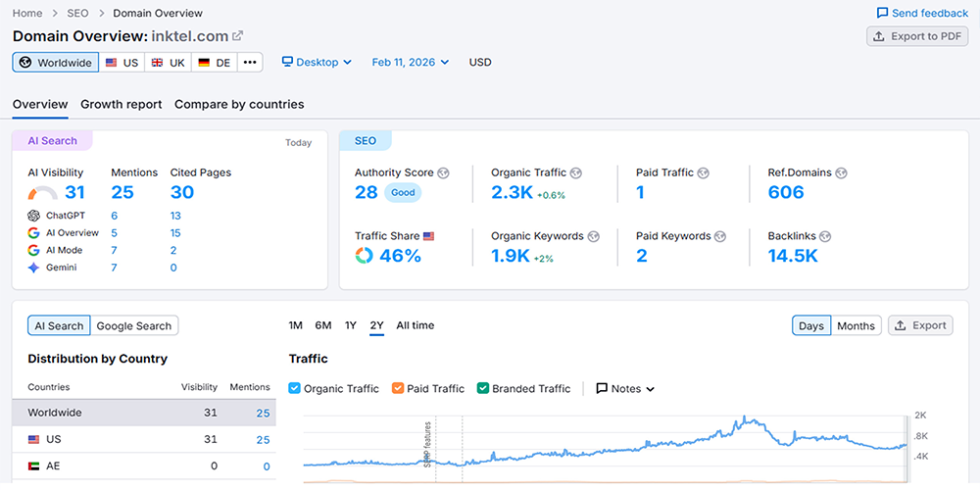Image resolution: width=980 pixels, height=490 pixels.
Task: Select the 1Y time range
Action: click(x=350, y=325)
